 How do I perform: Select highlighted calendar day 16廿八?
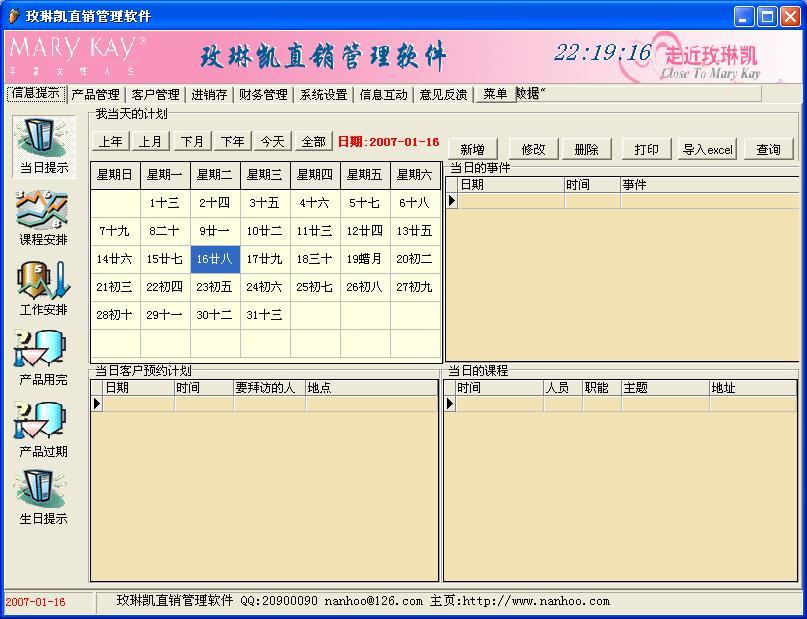[215, 259]
